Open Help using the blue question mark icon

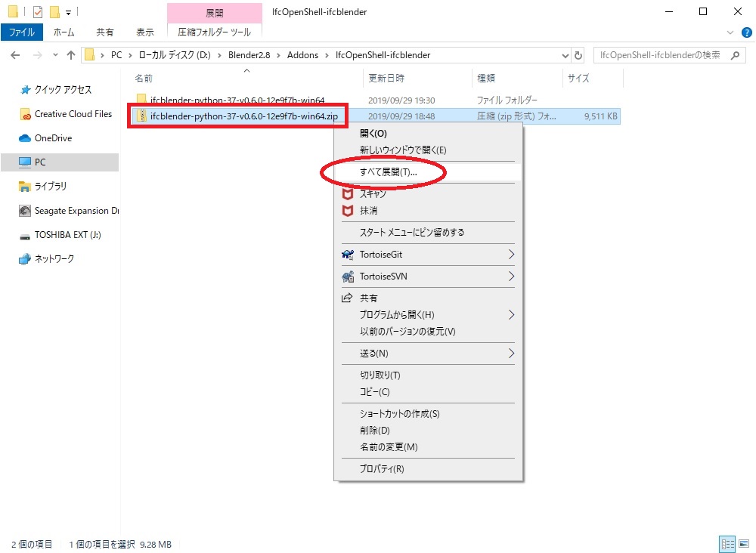pyautogui.click(x=747, y=32)
